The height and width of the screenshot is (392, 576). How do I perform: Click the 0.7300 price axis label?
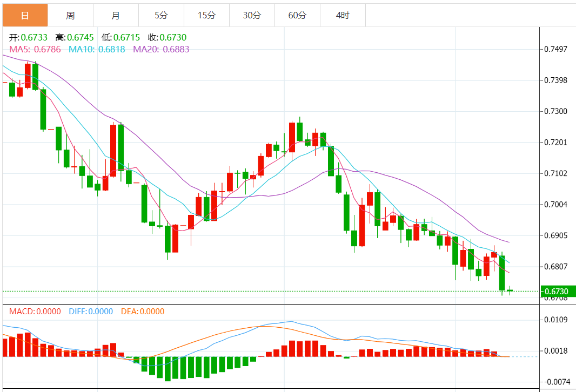pyautogui.click(x=556, y=111)
